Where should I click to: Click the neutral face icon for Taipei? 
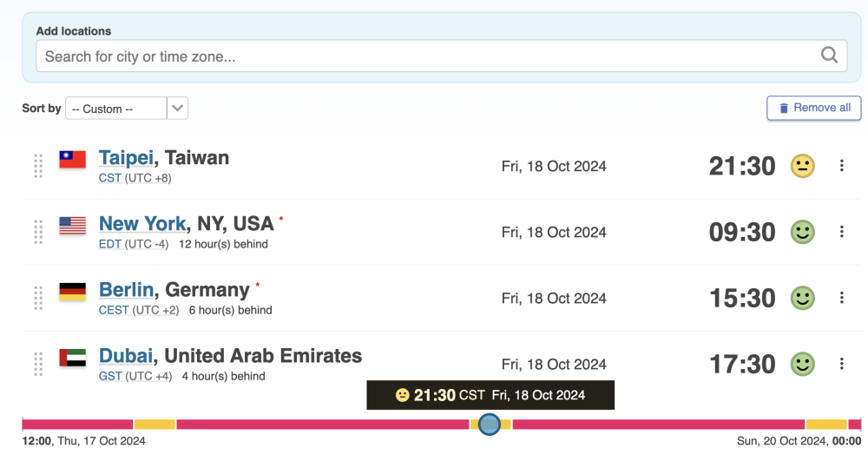pos(802,166)
